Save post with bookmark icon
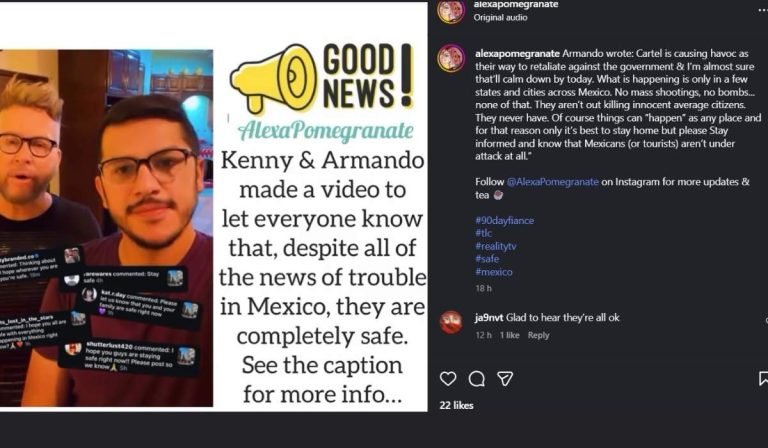Image resolution: width=768 pixels, height=448 pixels. [x=763, y=378]
